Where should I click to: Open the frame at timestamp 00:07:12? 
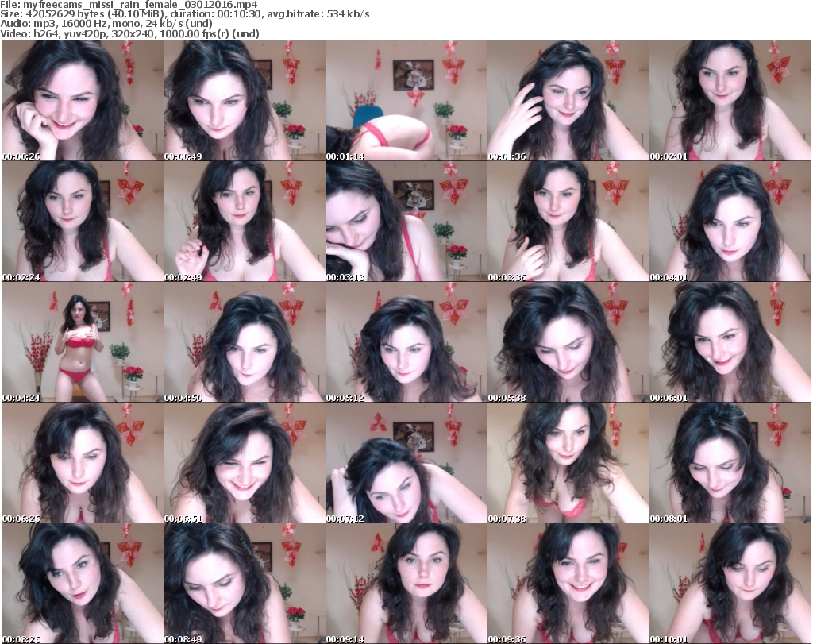[406, 462]
